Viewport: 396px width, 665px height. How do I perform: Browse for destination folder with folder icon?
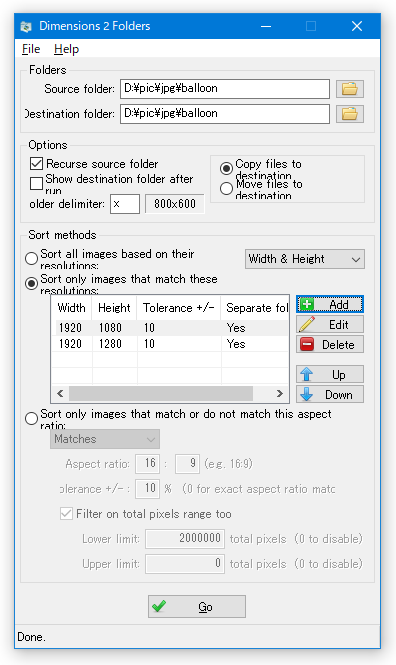coord(349,114)
